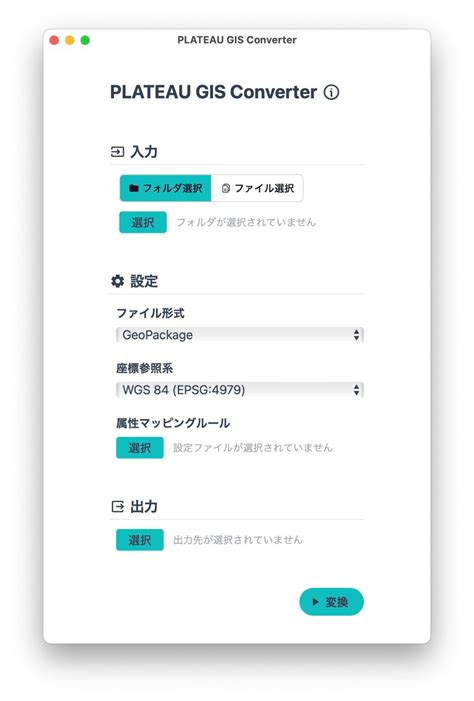Click 選択 under 属性マッピングルール

pyautogui.click(x=140, y=448)
